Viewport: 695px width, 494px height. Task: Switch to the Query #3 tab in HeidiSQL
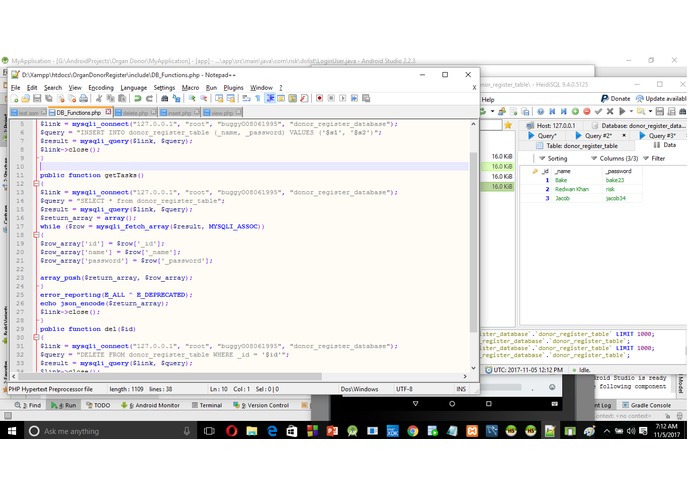[x=658, y=136]
